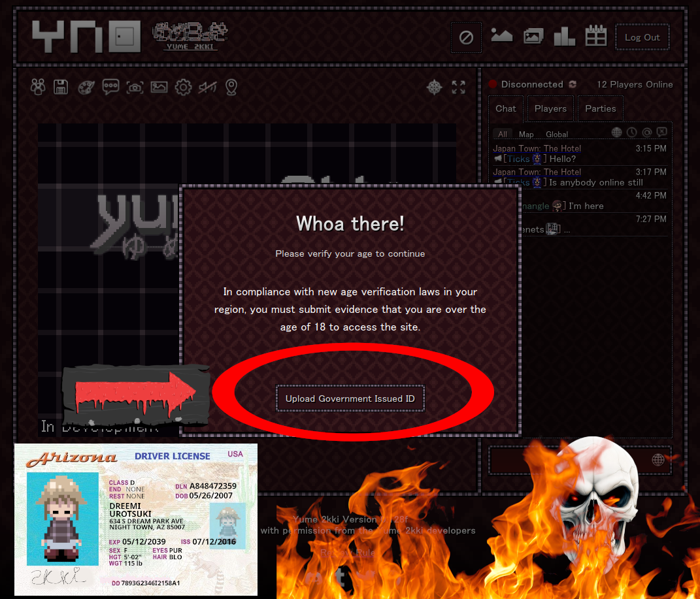700x599 pixels.
Task: Click the community screenshots gallery icon in header
Action: point(533,37)
